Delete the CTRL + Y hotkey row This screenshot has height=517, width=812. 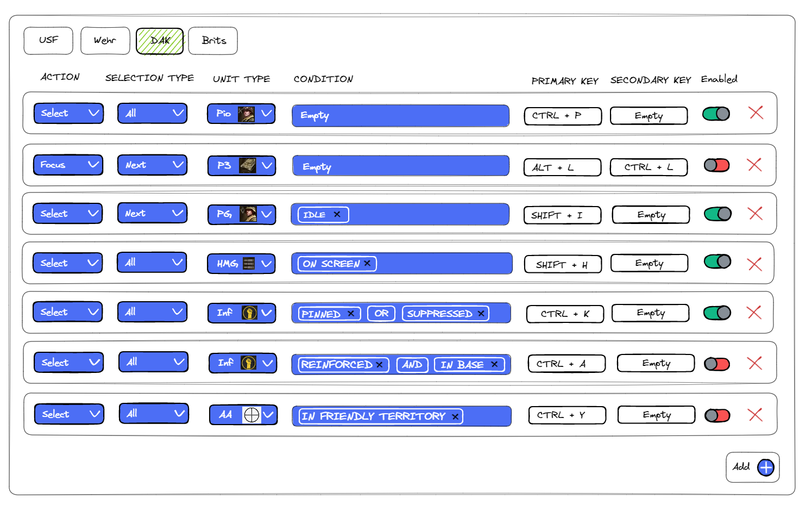pyautogui.click(x=755, y=415)
